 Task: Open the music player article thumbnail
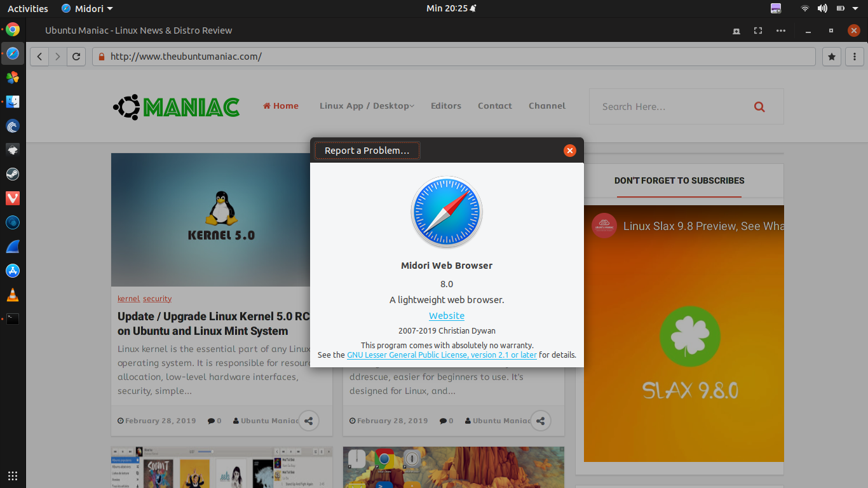222,467
